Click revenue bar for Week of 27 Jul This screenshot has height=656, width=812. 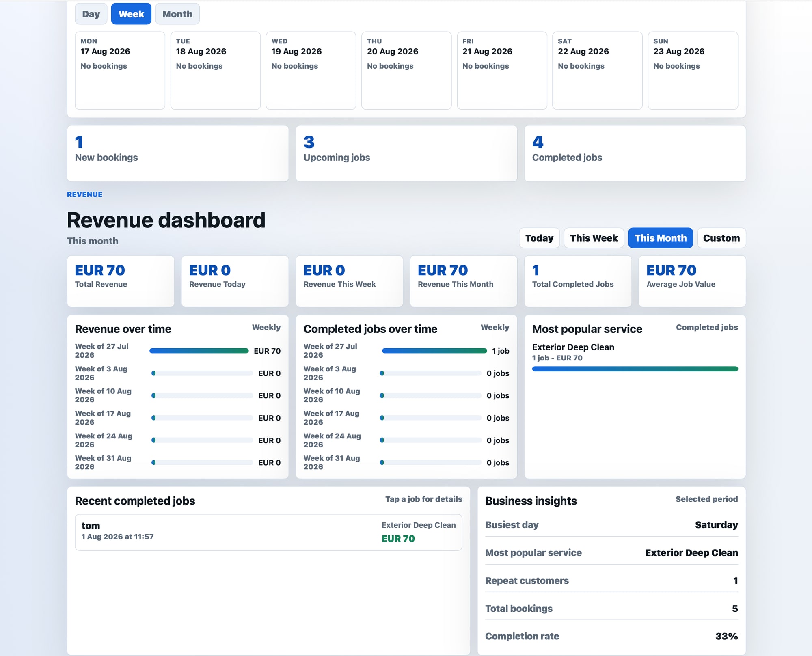point(199,351)
